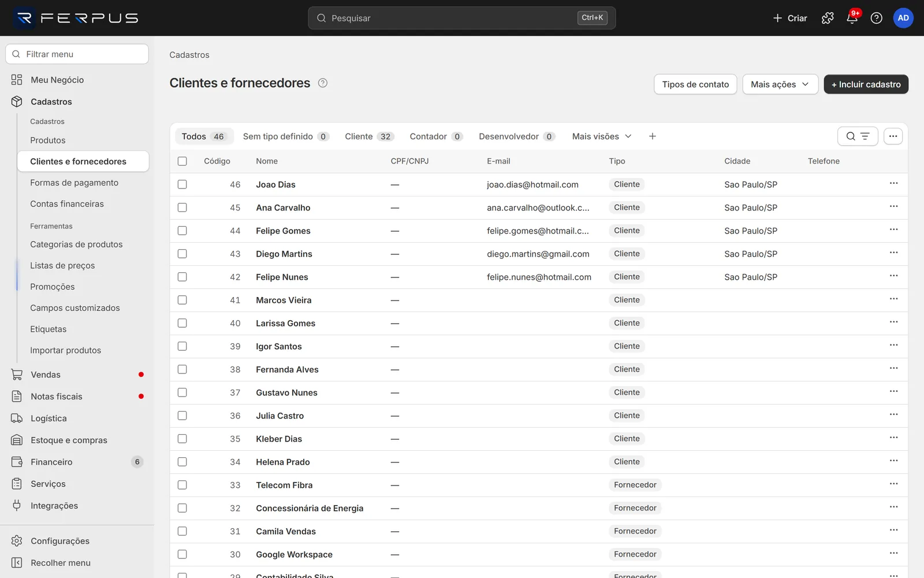The height and width of the screenshot is (578, 924).
Task: Toggle the select-all checkbox in table header
Action: (x=182, y=161)
